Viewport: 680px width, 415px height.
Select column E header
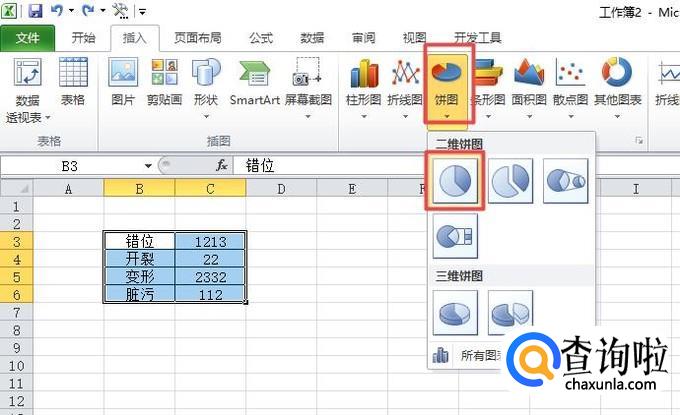point(352,189)
